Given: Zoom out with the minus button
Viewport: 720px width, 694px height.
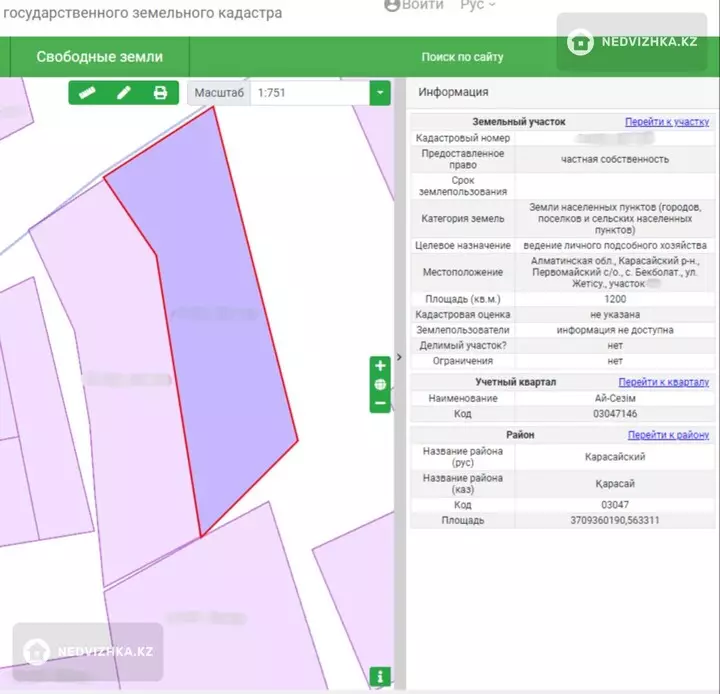Looking at the screenshot, I should pos(380,403).
